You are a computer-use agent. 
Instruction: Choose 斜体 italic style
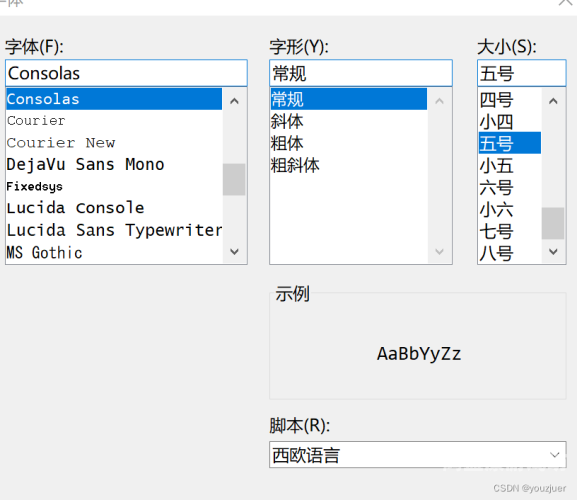(348, 121)
